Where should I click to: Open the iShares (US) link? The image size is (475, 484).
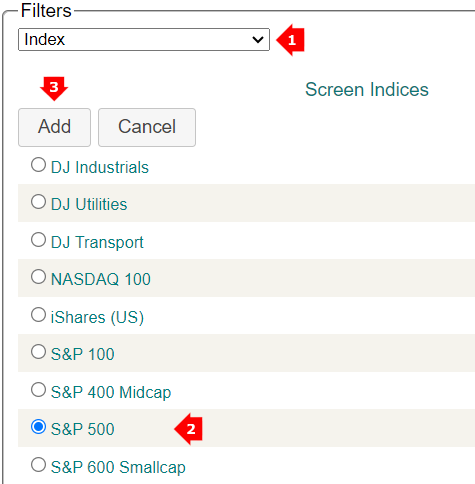click(97, 317)
